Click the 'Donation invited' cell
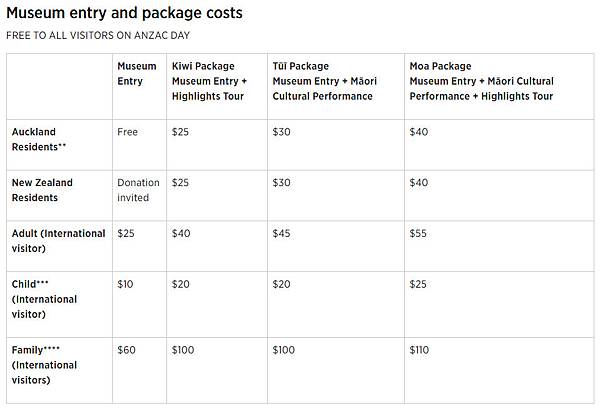 pyautogui.click(x=138, y=190)
